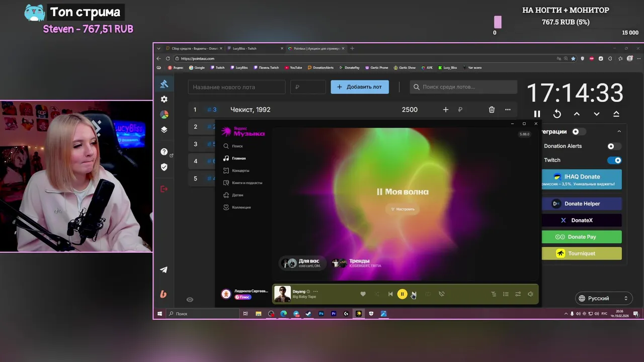The width and height of the screenshot is (644, 362).
Task: Disable the Twitch integration switch
Action: (x=614, y=160)
